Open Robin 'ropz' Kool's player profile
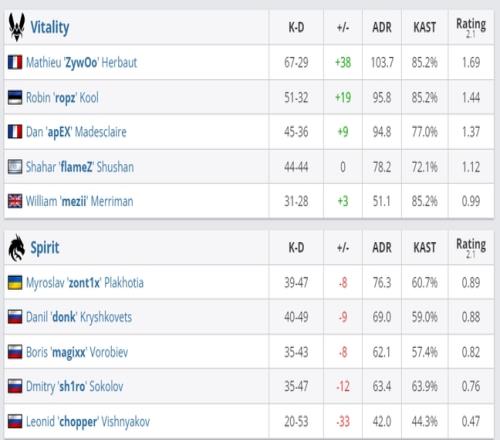This screenshot has height=440, width=500. (62, 98)
